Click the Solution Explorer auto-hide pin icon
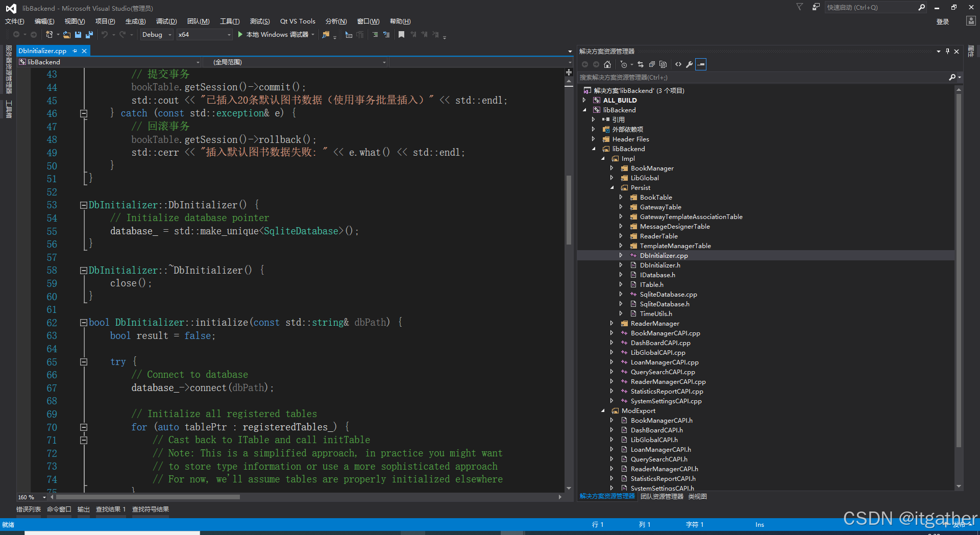980x535 pixels. pyautogui.click(x=947, y=51)
